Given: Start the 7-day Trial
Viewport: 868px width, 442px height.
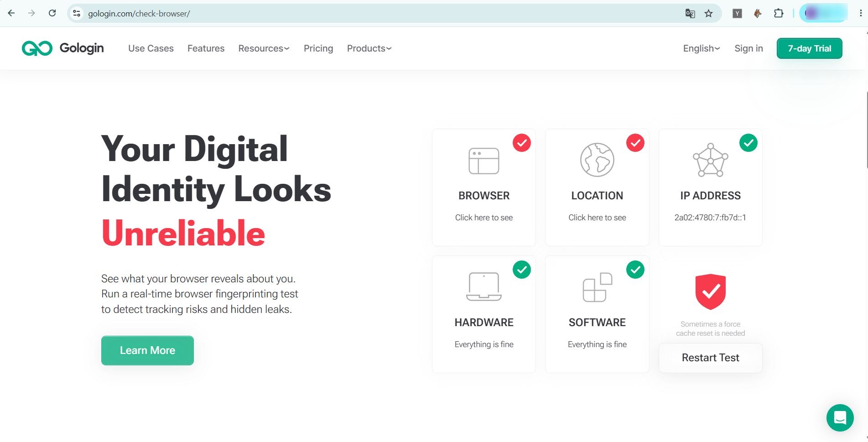Looking at the screenshot, I should click(x=809, y=48).
